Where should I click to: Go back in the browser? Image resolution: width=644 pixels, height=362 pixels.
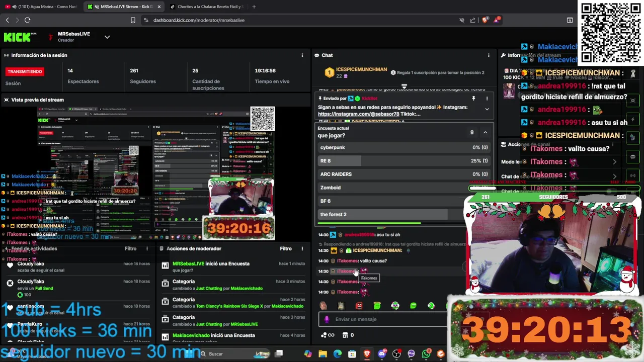pyautogui.click(x=7, y=20)
